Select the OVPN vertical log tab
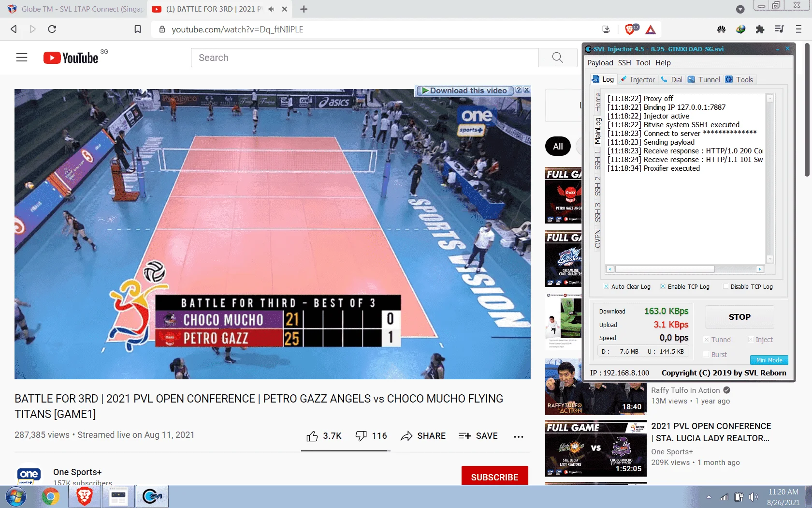The height and width of the screenshot is (508, 812). click(x=598, y=239)
